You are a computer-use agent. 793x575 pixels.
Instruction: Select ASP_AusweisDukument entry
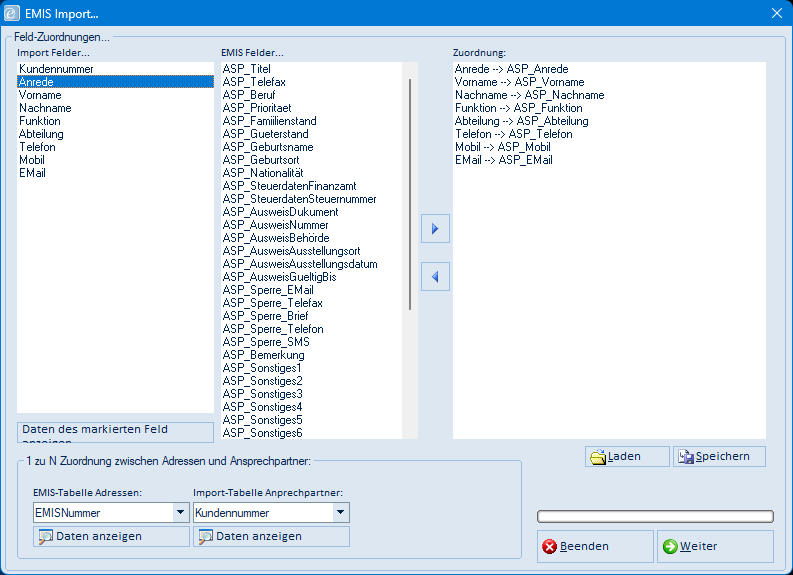click(x=312, y=212)
